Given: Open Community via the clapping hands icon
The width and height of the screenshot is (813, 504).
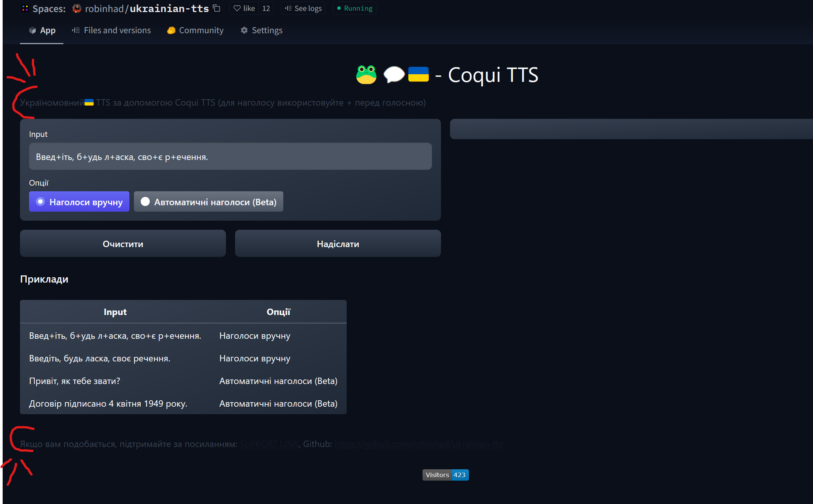Looking at the screenshot, I should pyautogui.click(x=171, y=30).
